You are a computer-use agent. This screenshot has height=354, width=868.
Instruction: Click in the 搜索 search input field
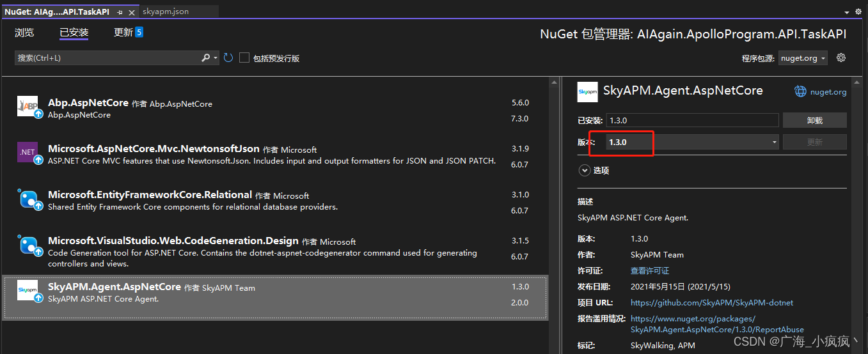(106, 58)
